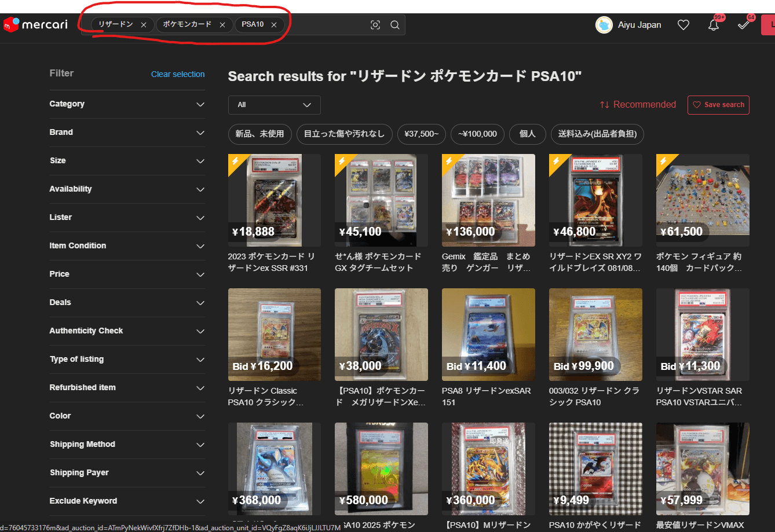Open image search camera icon
The width and height of the screenshot is (775, 532).
tap(375, 25)
